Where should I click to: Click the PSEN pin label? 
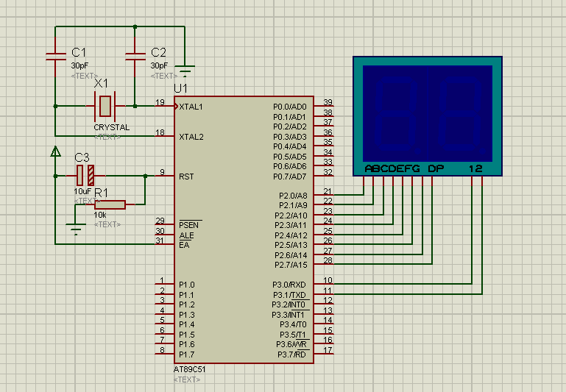tap(188, 225)
